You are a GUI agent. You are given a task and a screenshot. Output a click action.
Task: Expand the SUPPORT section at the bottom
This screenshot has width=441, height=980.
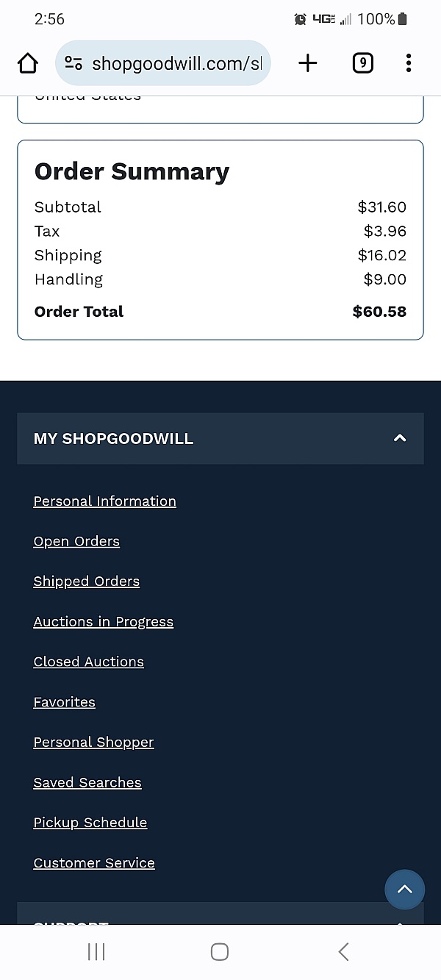point(220,925)
